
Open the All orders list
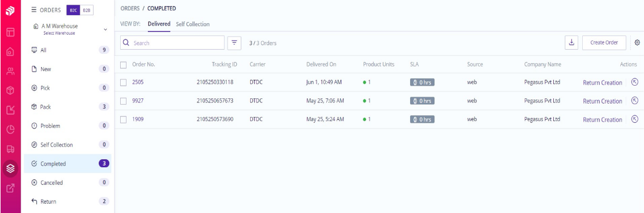pyautogui.click(x=68, y=50)
